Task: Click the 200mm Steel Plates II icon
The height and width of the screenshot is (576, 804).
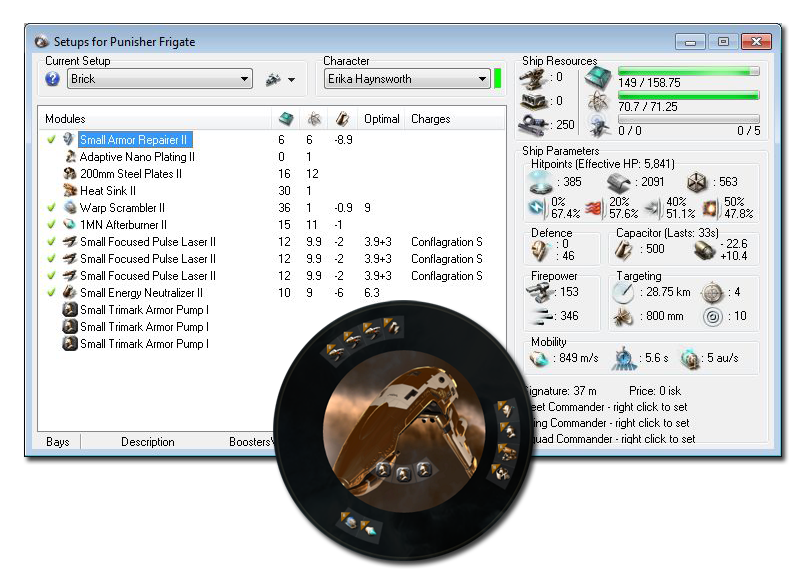Action: pyautogui.click(x=70, y=173)
